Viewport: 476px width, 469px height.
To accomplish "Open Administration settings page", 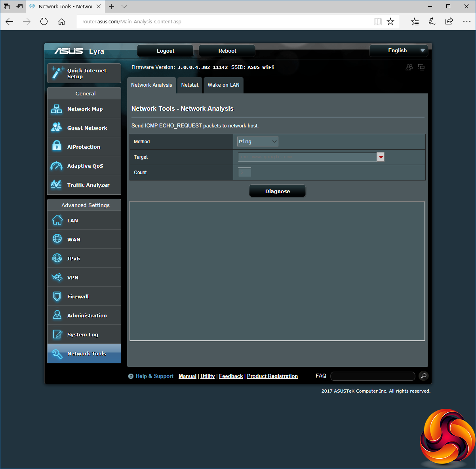I will 84,315.
